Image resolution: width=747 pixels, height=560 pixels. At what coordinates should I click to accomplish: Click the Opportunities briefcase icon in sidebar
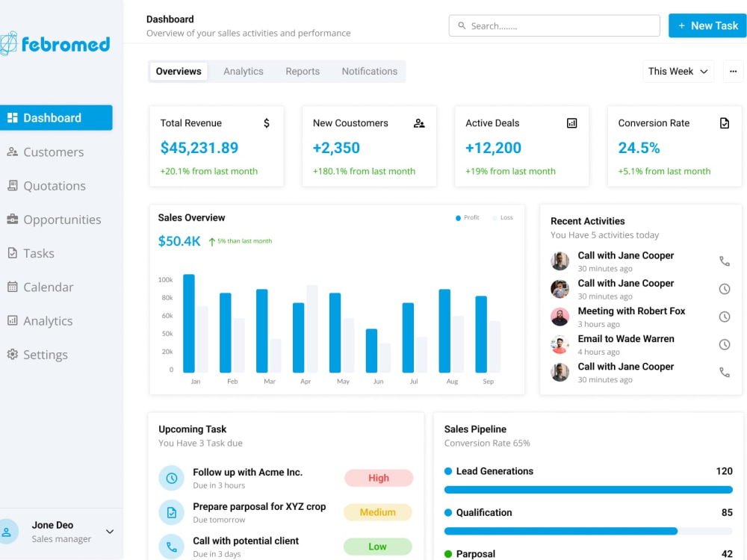point(13,219)
